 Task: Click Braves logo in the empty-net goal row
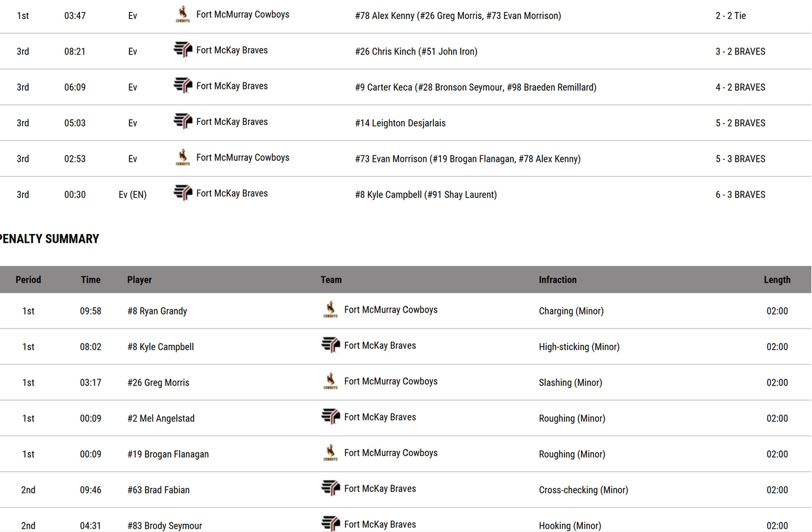click(183, 193)
